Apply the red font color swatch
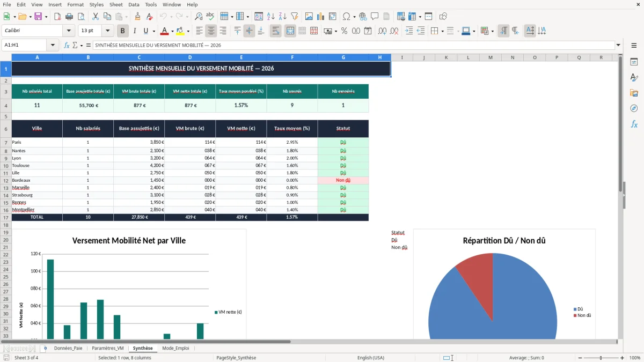The image size is (644, 362). coord(165,31)
